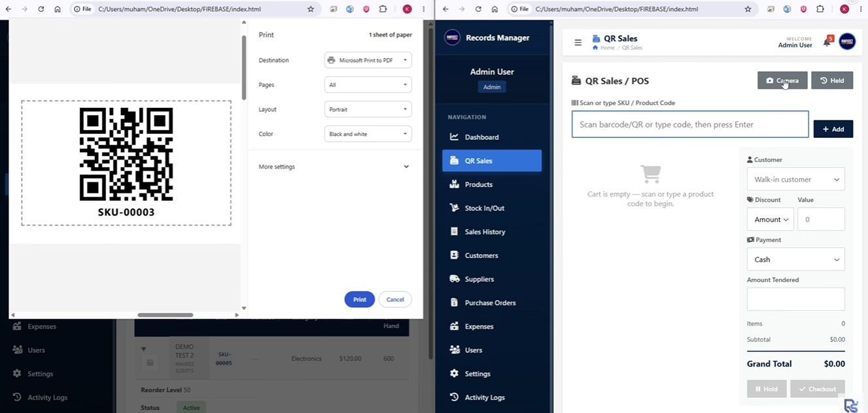Bookmark page in left browser window
This screenshot has height=413, width=868.
coord(311,9)
